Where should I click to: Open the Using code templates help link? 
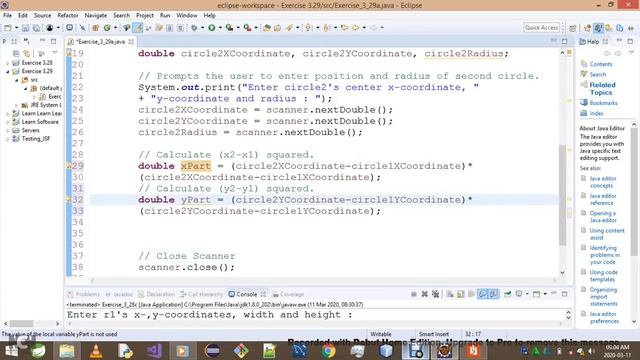pyautogui.click(x=604, y=276)
